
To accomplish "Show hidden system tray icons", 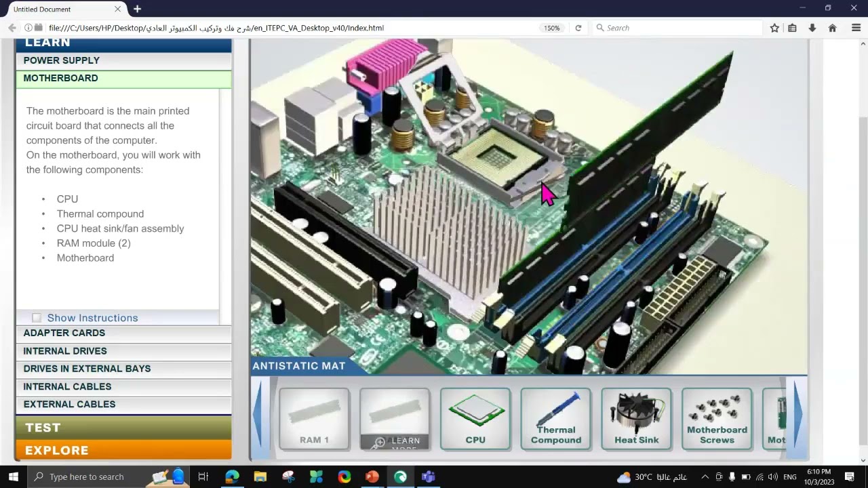I will 705,476.
